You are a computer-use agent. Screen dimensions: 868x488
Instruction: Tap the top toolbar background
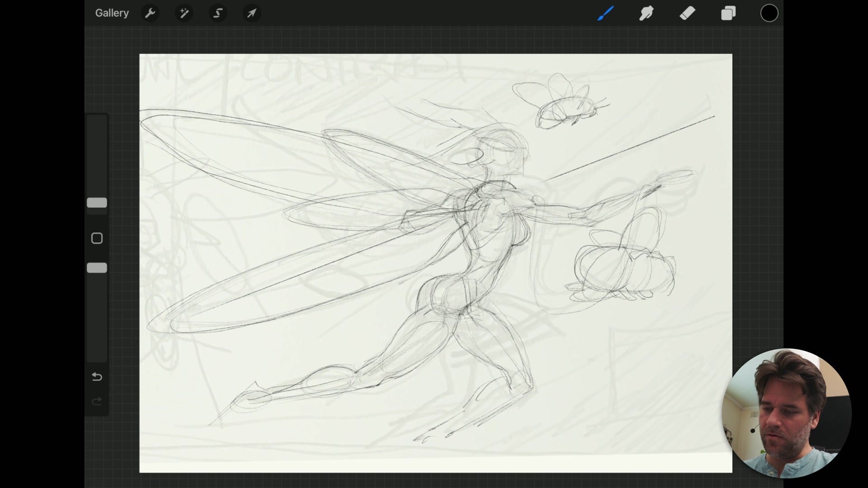[407, 13]
